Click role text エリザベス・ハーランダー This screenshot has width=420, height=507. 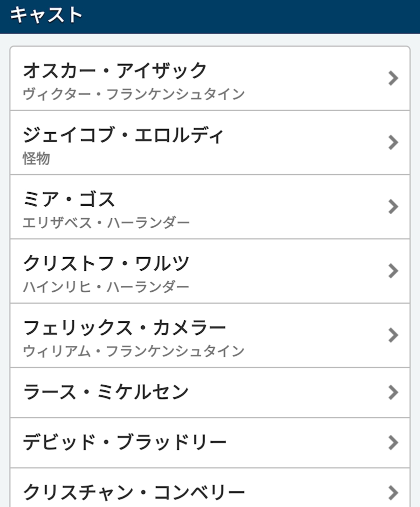[106, 223]
